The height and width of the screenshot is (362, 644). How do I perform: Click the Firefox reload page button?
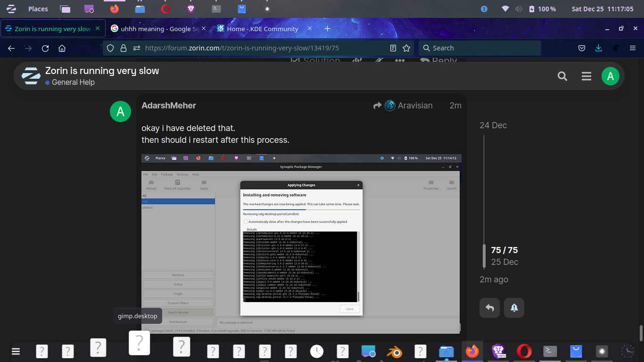45,48
